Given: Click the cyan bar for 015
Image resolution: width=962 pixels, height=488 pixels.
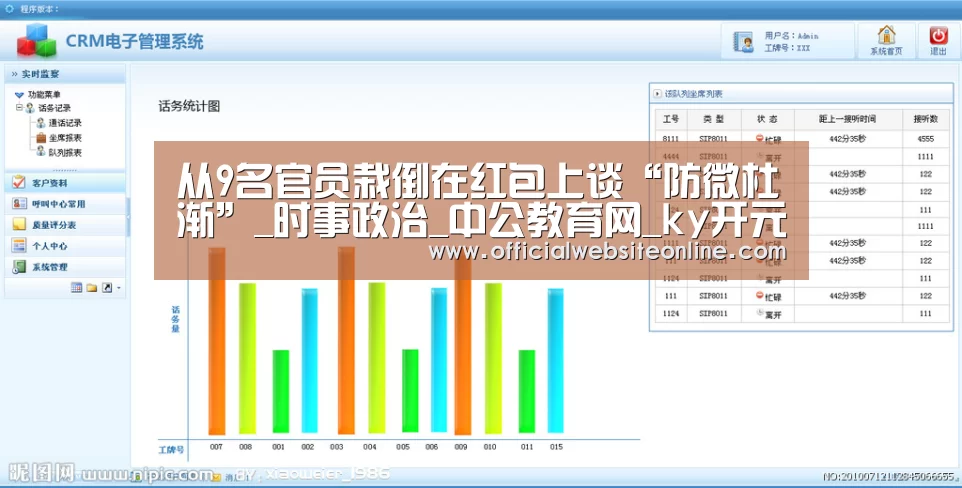Looking at the screenshot, I should tap(555, 361).
